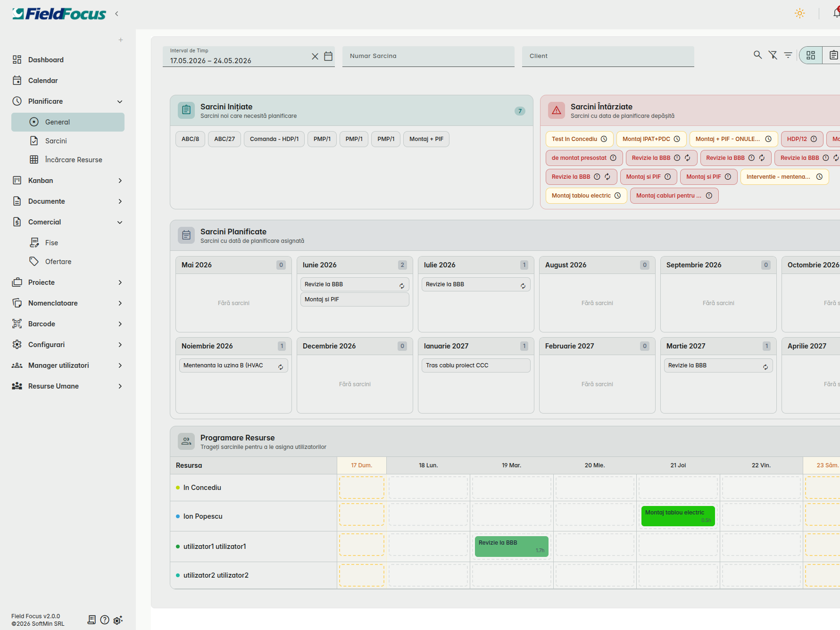Clear the time interval field
This screenshot has width=840, height=630.
pyautogui.click(x=315, y=56)
